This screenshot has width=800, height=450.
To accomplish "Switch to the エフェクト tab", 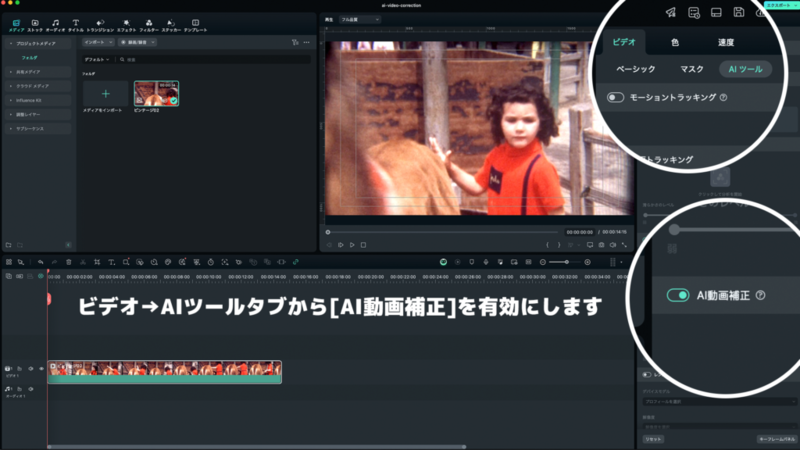I will [126, 26].
